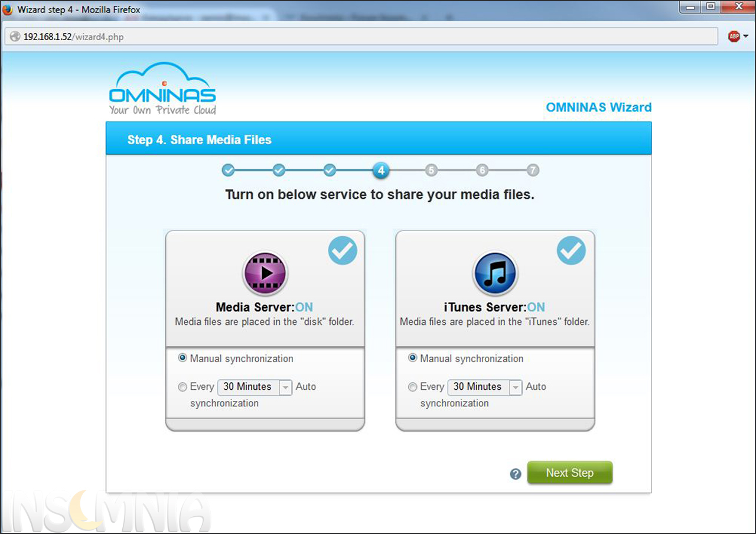Open the Adblock Plus dropdown arrow
The height and width of the screenshot is (534, 756).
pos(746,37)
